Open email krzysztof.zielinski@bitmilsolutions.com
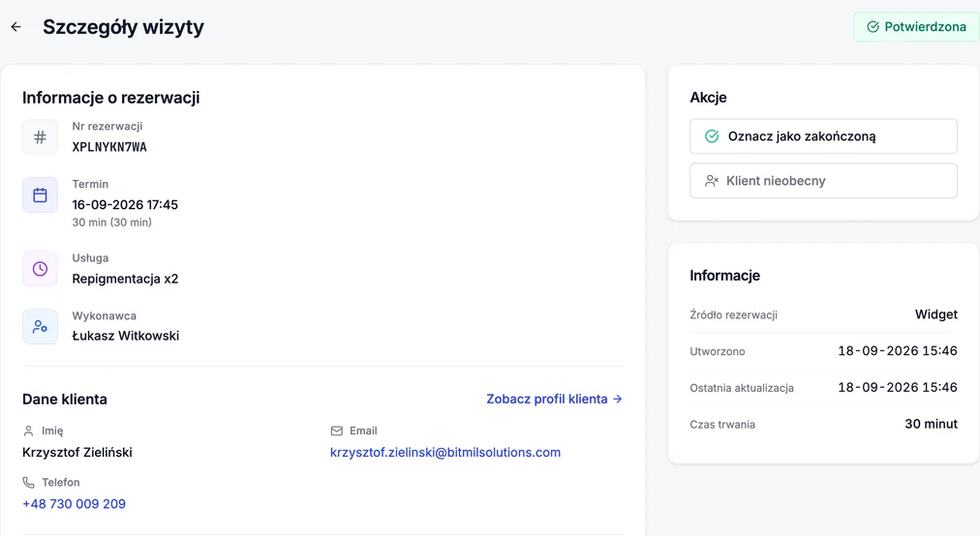This screenshot has height=536, width=980. coord(445,452)
